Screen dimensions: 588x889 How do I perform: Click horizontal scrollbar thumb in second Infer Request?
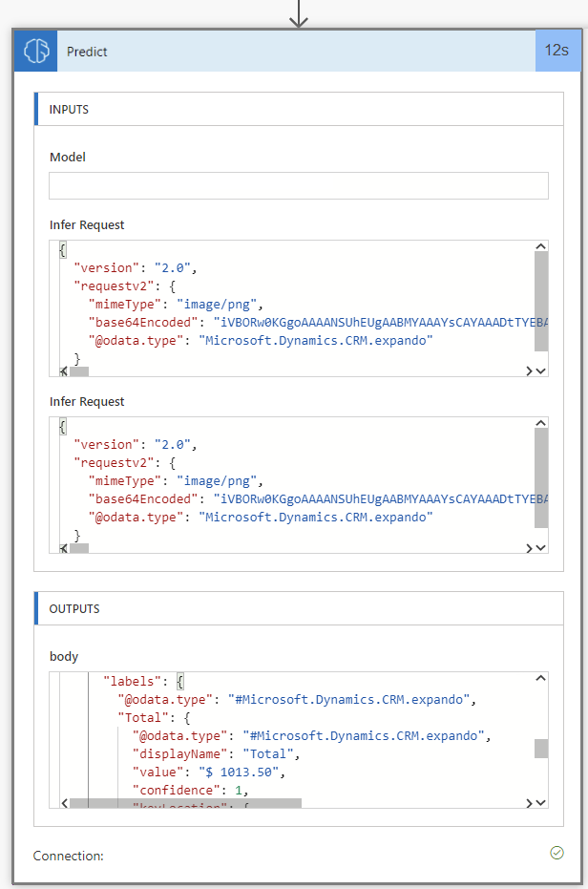(x=79, y=549)
